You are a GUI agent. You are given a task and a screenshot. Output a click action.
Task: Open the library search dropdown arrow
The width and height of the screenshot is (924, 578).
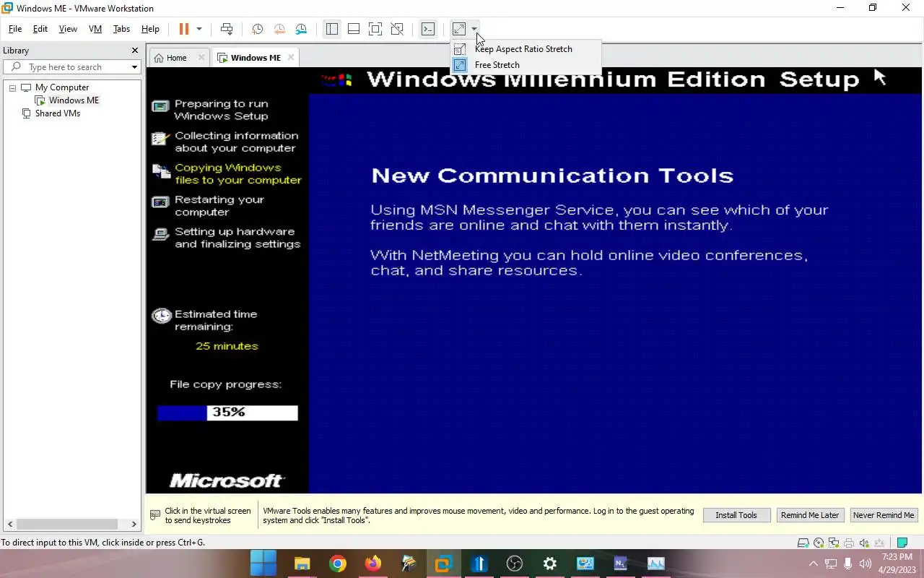[x=134, y=67]
